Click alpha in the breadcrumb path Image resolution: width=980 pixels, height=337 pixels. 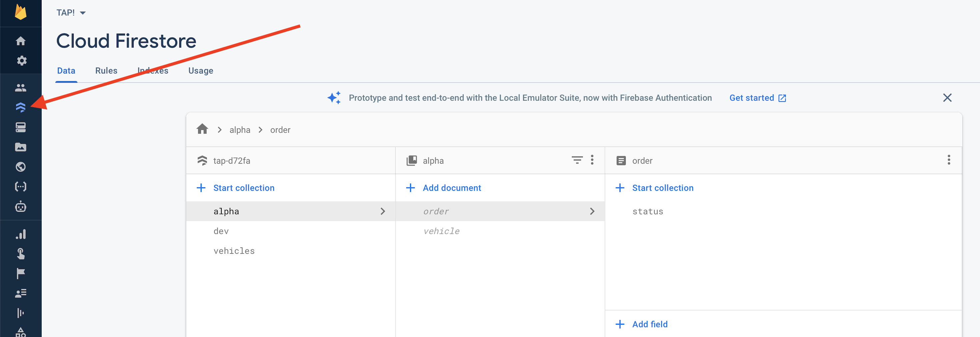(x=240, y=130)
